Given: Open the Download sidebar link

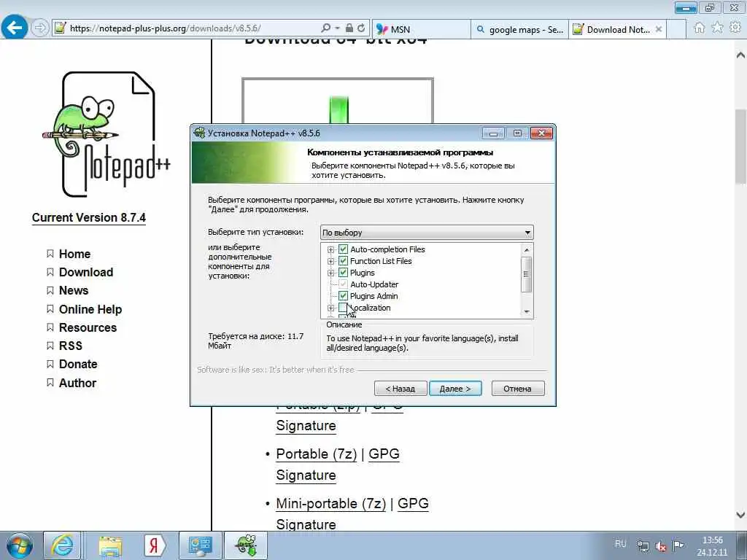Looking at the screenshot, I should (x=86, y=272).
